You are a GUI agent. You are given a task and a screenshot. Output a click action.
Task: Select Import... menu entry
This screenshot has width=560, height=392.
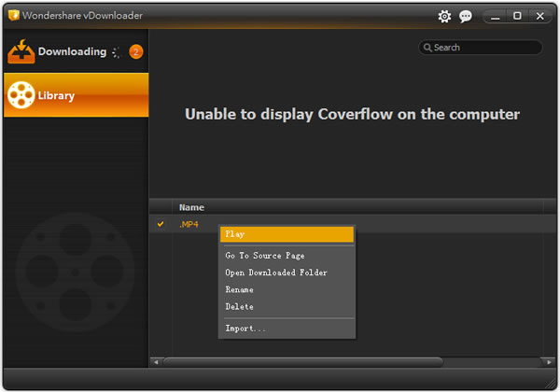(287, 329)
